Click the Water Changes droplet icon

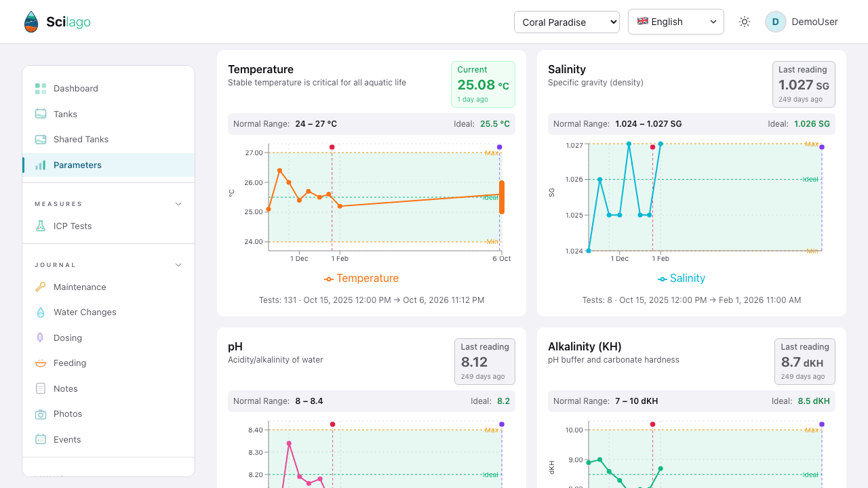point(41,312)
